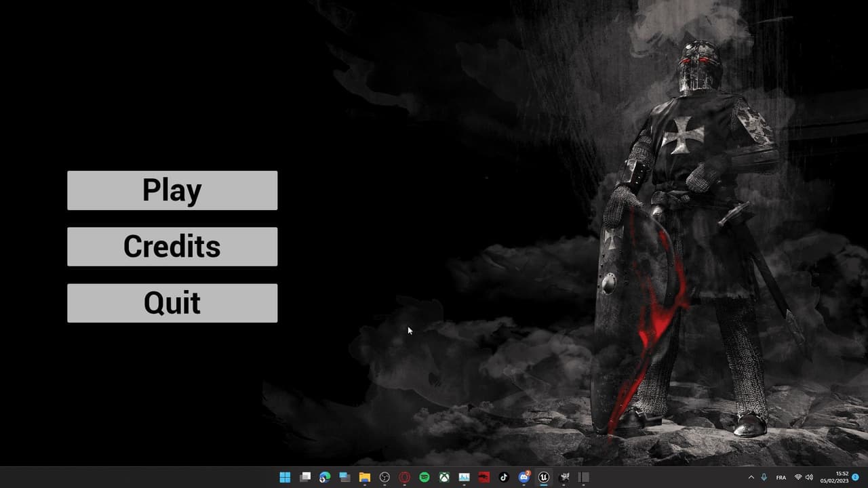Switch the FRA keyboard language
Viewport: 868px width, 488px height.
(781, 478)
